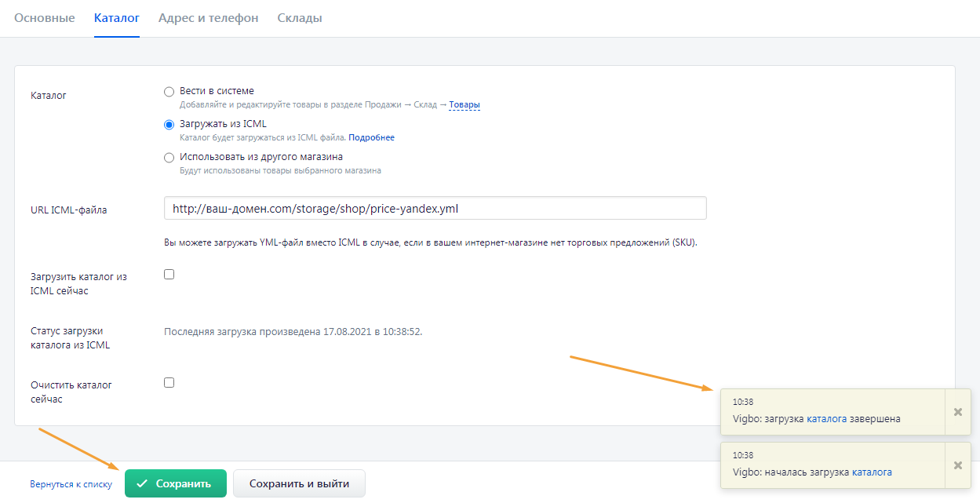Viewport: 980px width, 503px height.
Task: Close the 'началась загрузка каталога' notification
Action: (957, 465)
